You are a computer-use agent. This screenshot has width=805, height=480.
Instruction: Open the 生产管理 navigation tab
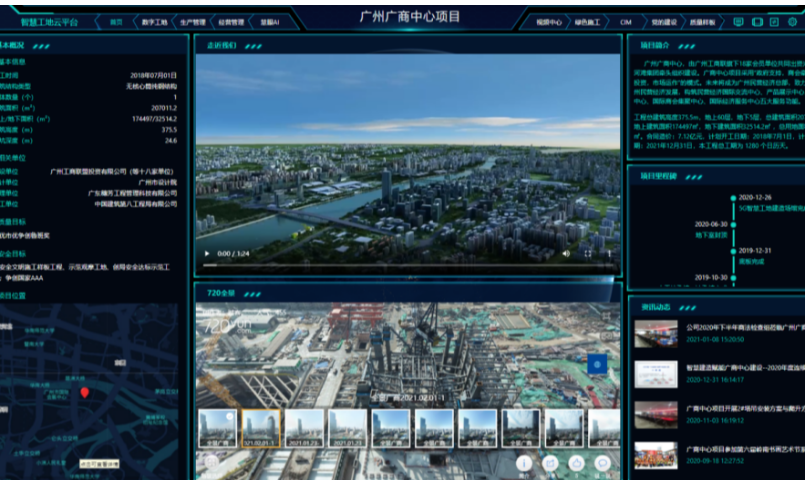(192, 21)
